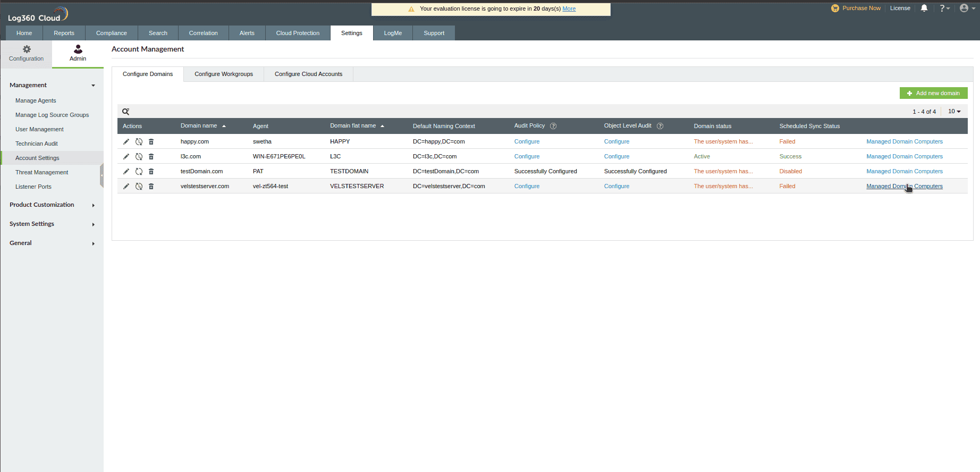
Task: Open Managed Domain Computers for velstestserver.com
Action: [x=905, y=186]
